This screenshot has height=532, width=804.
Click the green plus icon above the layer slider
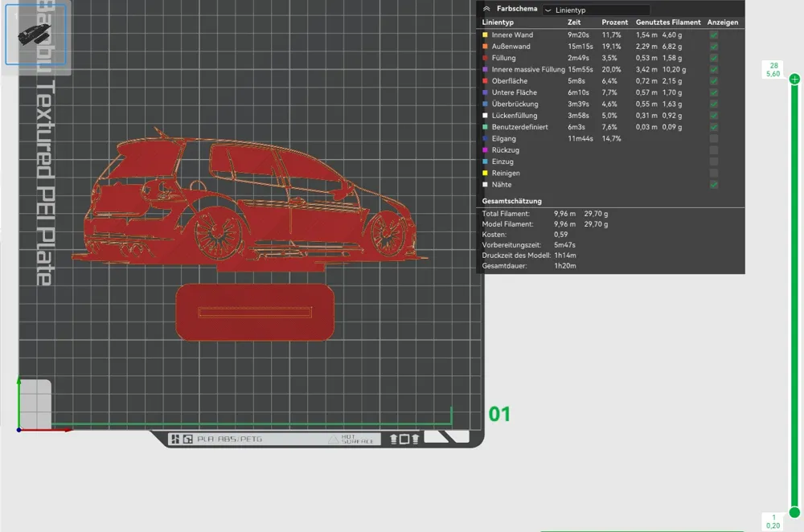coord(793,78)
